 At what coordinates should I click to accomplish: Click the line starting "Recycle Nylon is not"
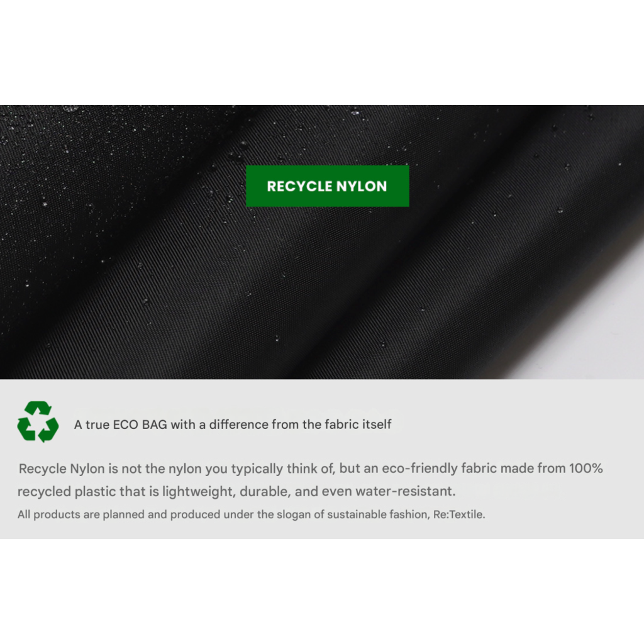[x=311, y=469]
